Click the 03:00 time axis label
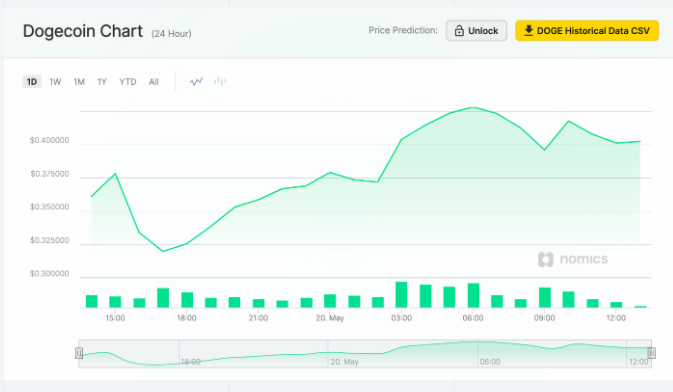Image resolution: width=673 pixels, height=392 pixels. click(401, 318)
